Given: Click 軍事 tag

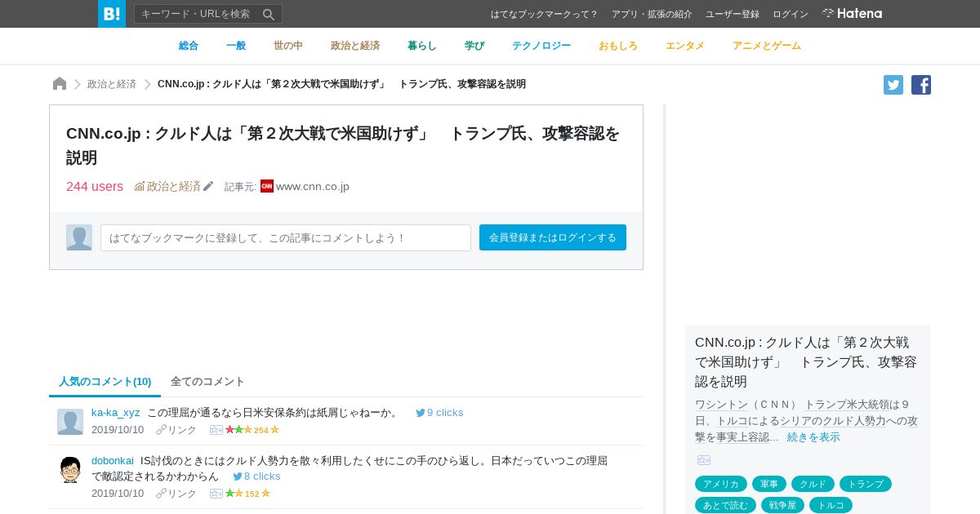Looking at the screenshot, I should [x=769, y=484].
